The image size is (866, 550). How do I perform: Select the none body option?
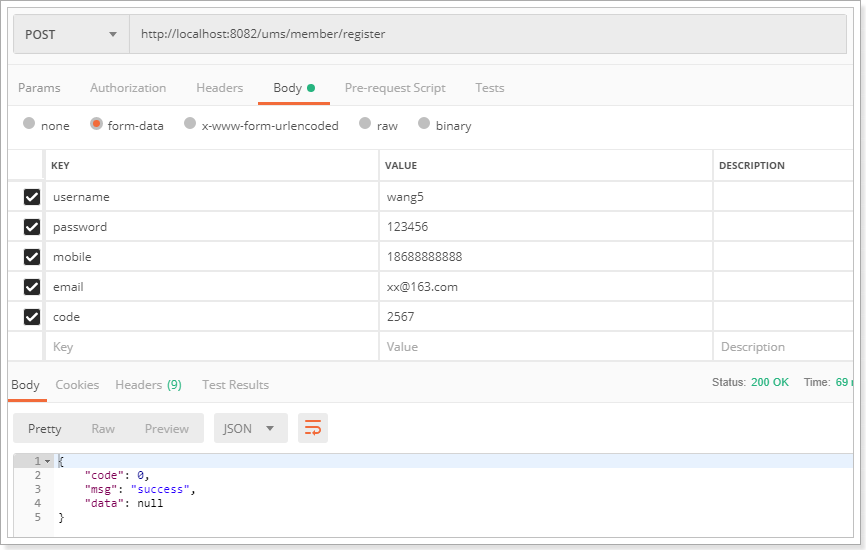[30, 125]
